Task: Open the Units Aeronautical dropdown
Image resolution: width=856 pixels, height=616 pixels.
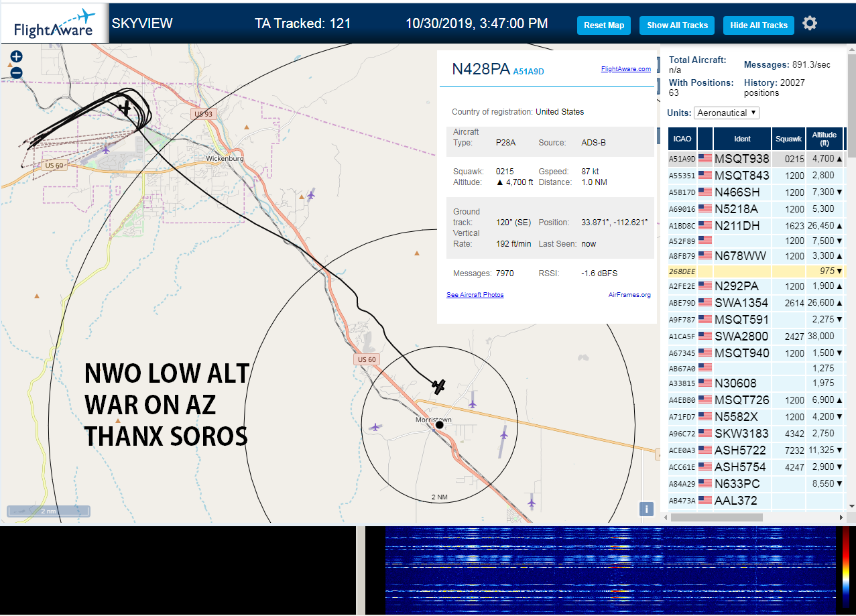Action: [x=727, y=113]
